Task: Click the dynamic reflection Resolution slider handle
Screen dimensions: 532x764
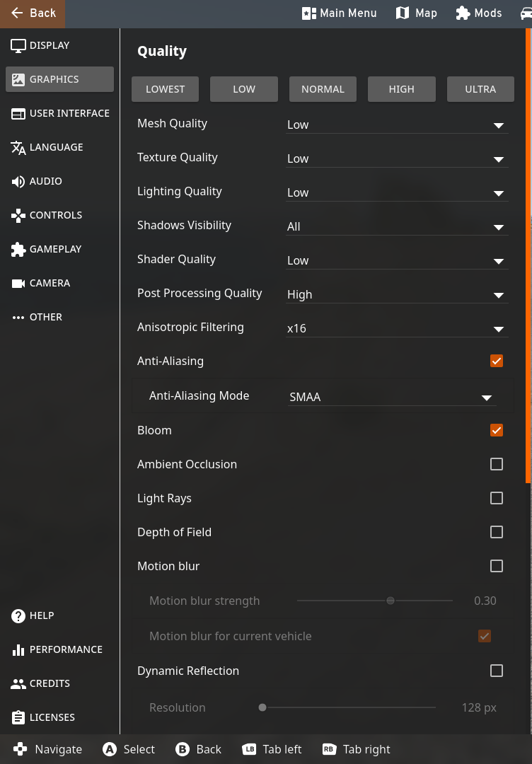Action: pos(262,707)
